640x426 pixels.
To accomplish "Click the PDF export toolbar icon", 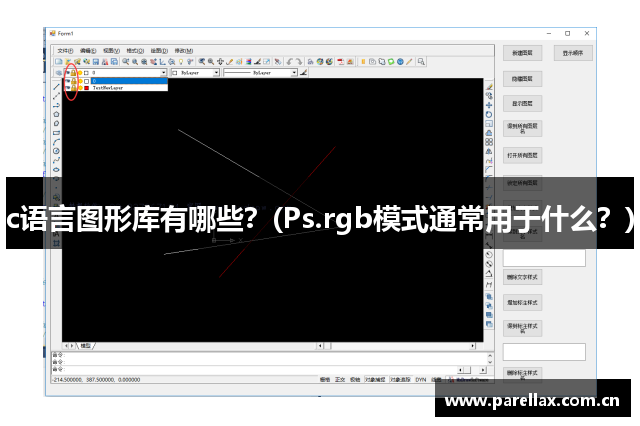I will click(340, 62).
